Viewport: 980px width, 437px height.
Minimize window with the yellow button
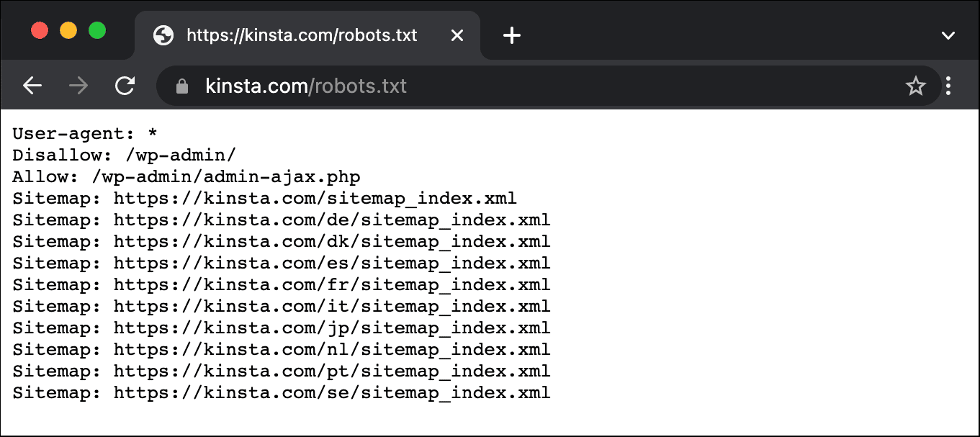coord(68,31)
